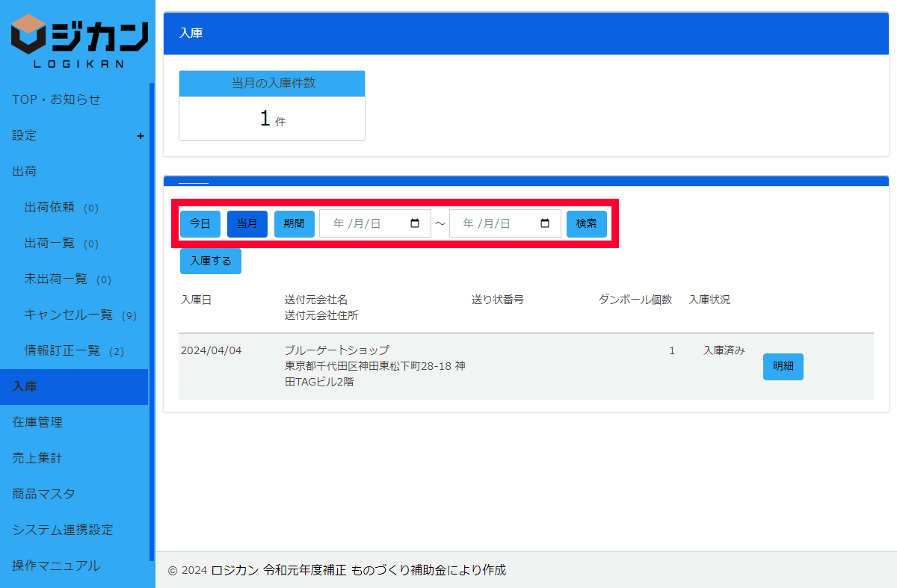897x588 pixels.
Task: Click the 今日 filter button
Action: [200, 223]
